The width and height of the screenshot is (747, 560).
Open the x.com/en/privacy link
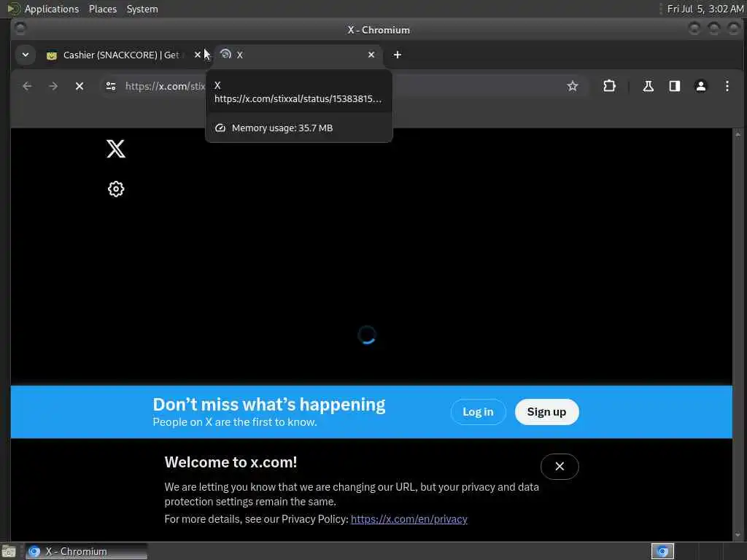coord(409,519)
